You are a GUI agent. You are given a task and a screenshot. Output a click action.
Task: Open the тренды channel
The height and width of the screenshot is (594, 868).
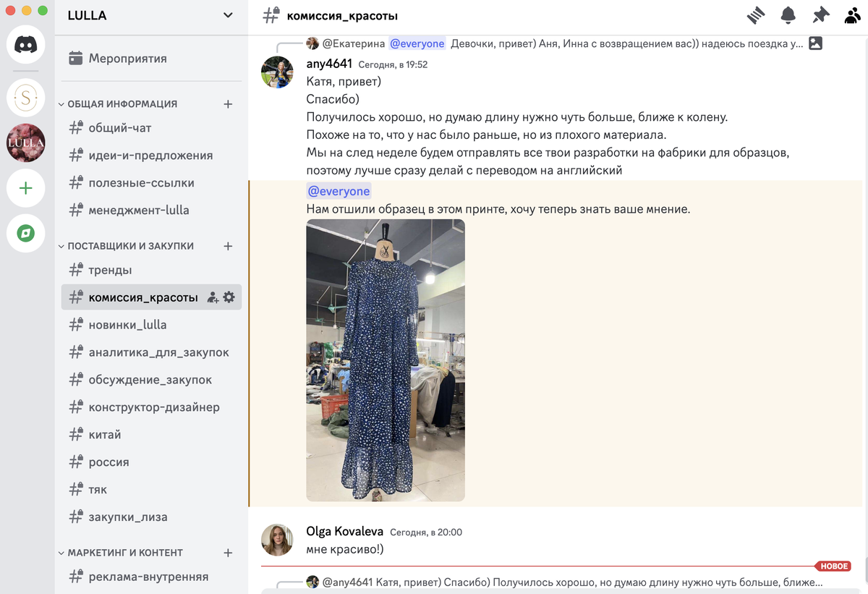(x=151, y=270)
